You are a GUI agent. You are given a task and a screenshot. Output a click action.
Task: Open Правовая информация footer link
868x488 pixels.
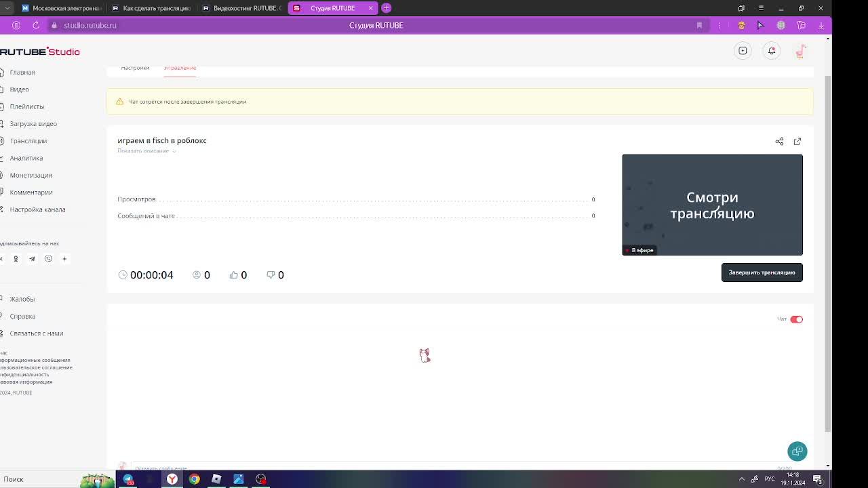[26, 382]
